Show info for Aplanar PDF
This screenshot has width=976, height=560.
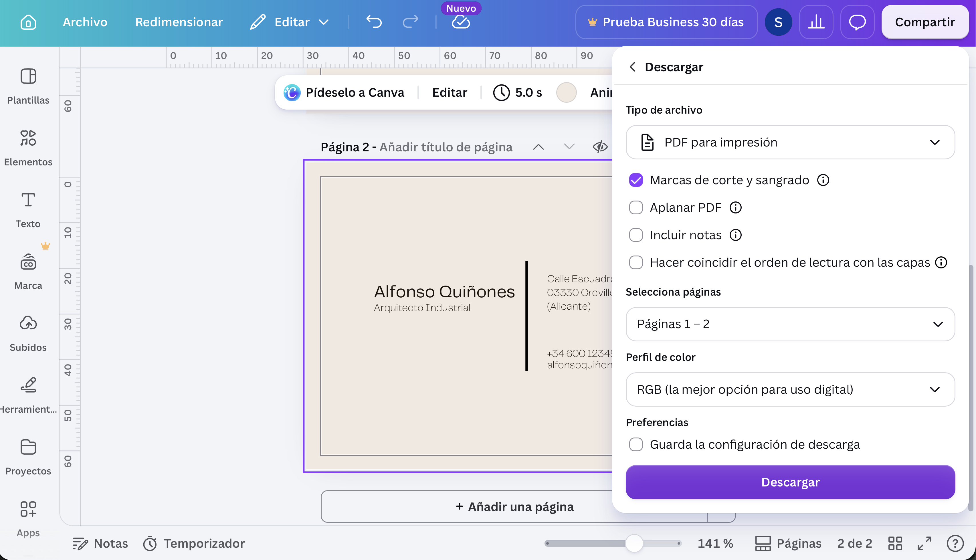tap(735, 208)
